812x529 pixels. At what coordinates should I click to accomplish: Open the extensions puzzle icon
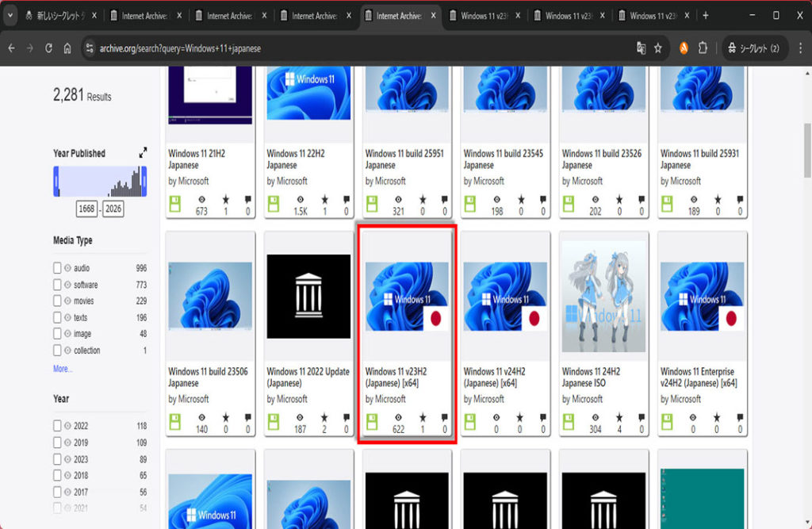[x=703, y=48]
